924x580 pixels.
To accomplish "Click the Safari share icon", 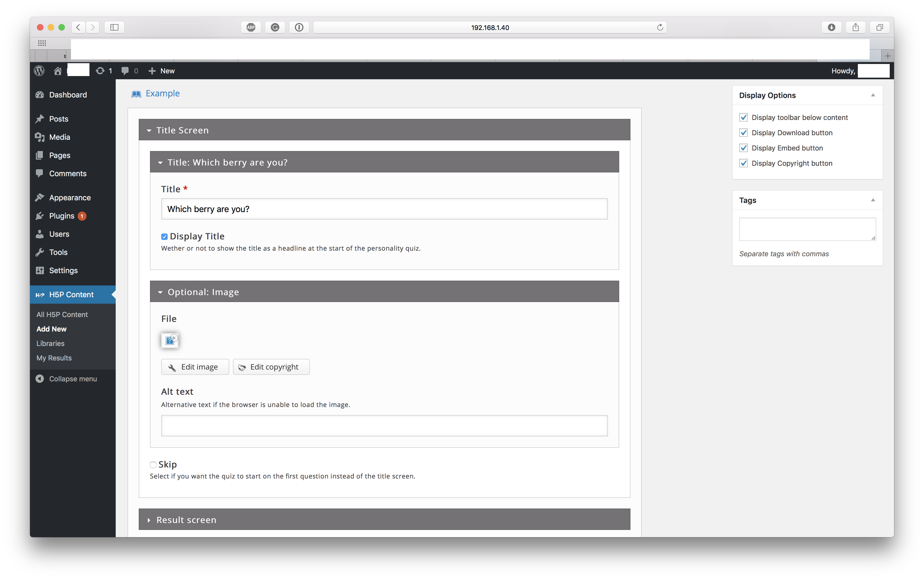I will click(x=855, y=27).
